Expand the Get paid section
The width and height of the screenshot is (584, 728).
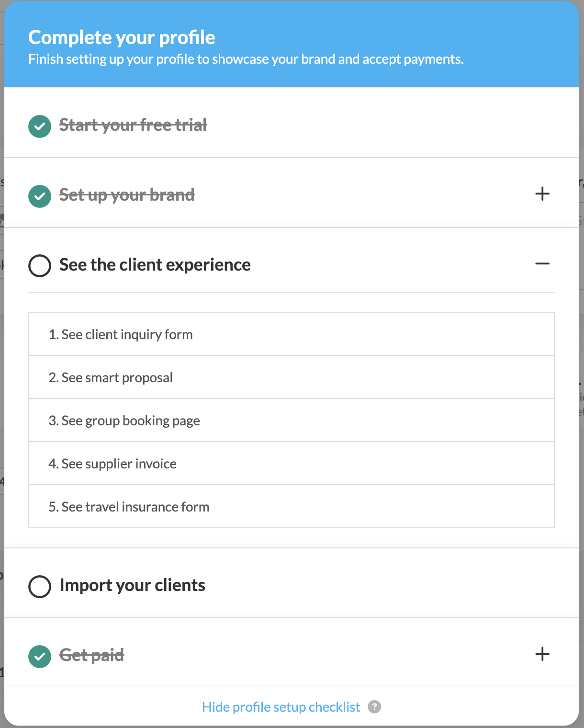[542, 654]
